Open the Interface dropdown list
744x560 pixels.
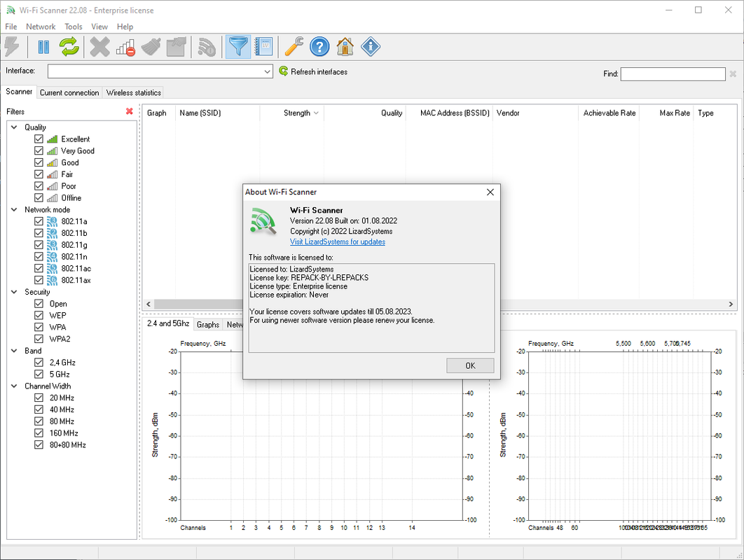point(267,71)
